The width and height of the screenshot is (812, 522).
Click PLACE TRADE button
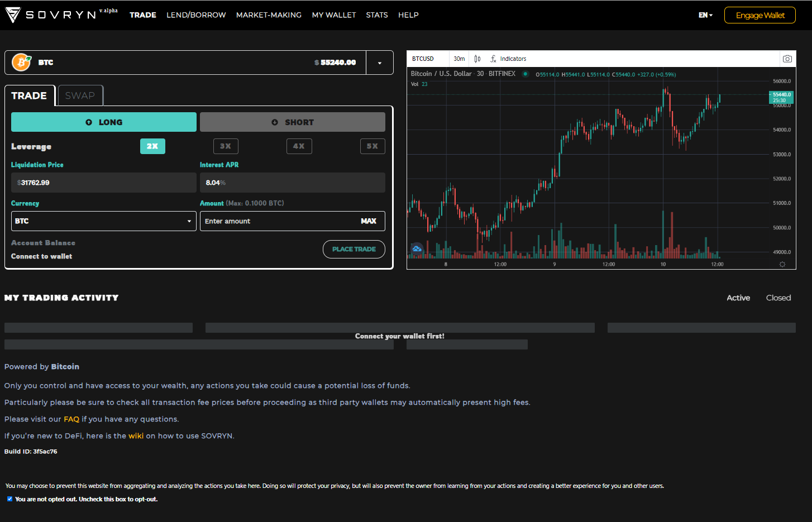coord(354,249)
